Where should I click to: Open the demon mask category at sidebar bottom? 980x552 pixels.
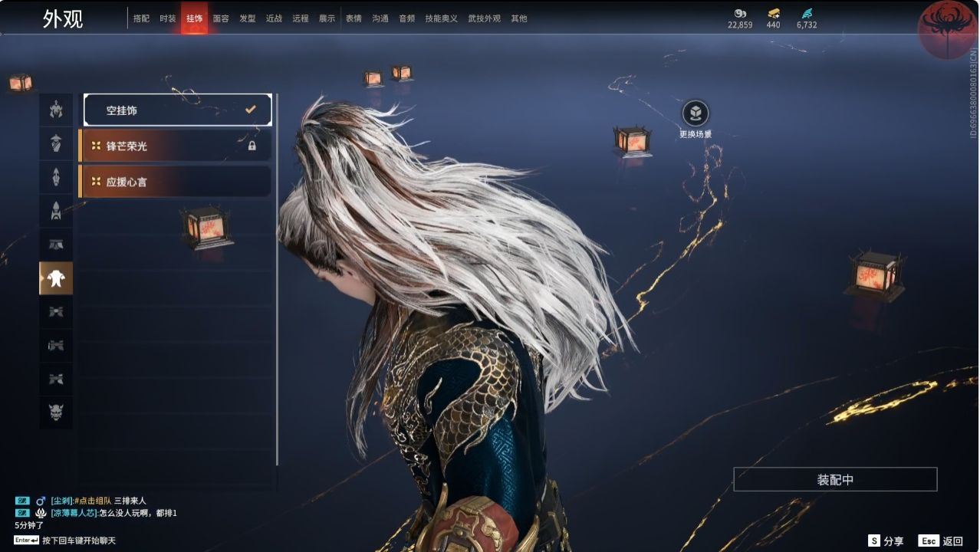(55, 412)
